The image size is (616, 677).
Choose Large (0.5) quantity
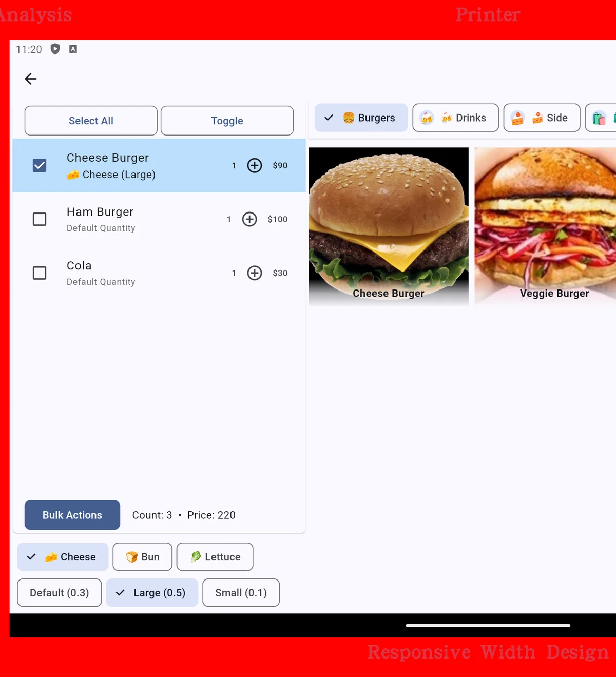(152, 593)
